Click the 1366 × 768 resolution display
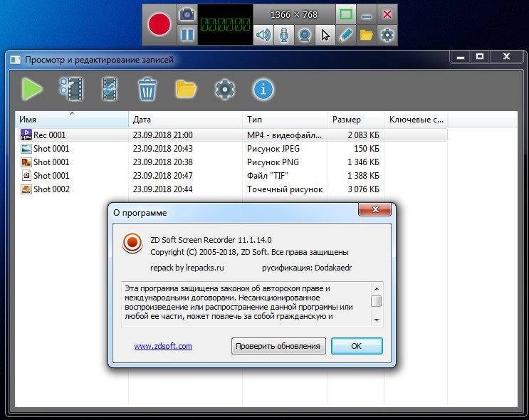 294,15
